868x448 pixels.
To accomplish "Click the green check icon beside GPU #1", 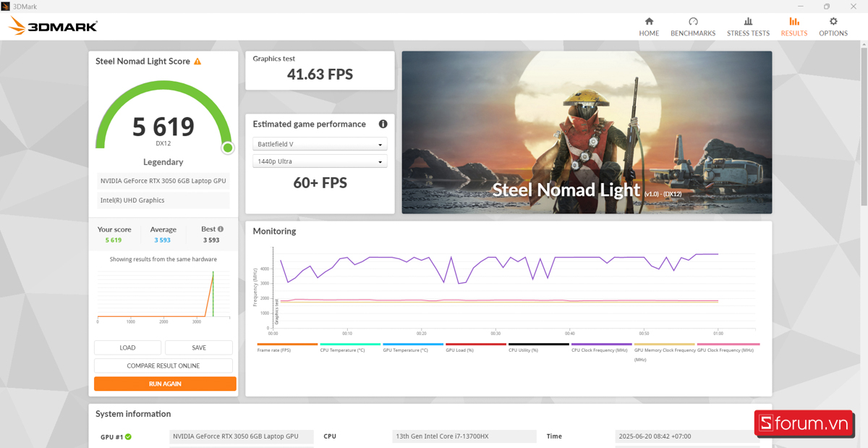I will 128,436.
